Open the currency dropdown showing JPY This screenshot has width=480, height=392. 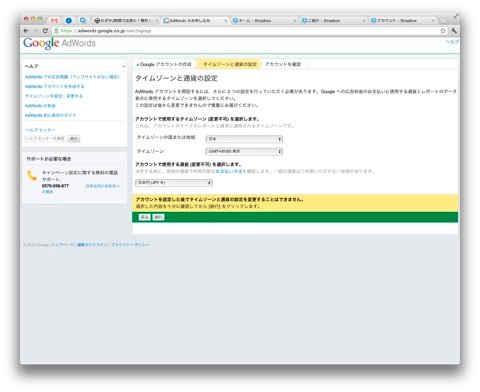point(174,183)
